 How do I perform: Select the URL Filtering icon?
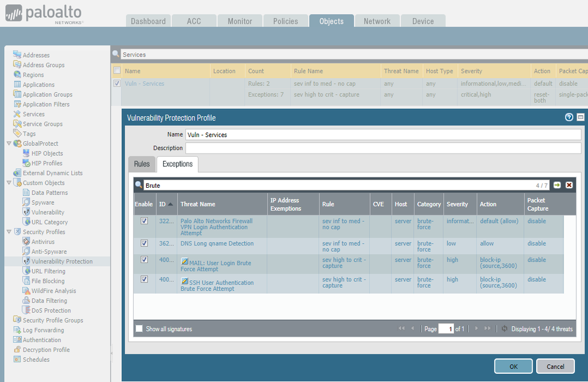(26, 271)
